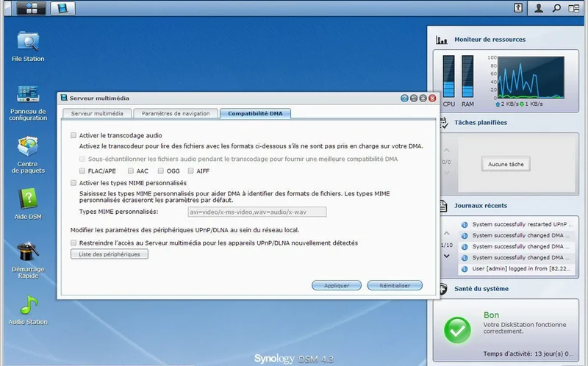This screenshot has width=588, height=366.
Task: Click the upload notifications icon in taskbar
Action: [x=518, y=8]
